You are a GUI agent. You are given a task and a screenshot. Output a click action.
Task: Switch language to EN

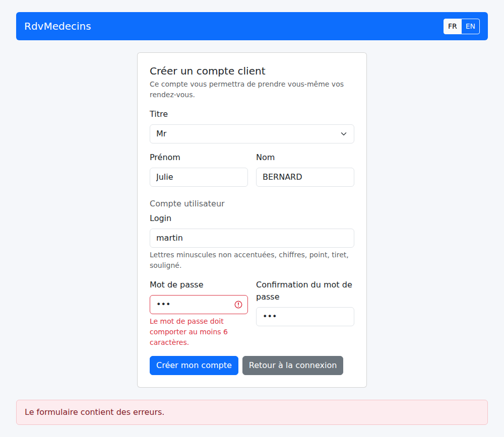click(470, 26)
